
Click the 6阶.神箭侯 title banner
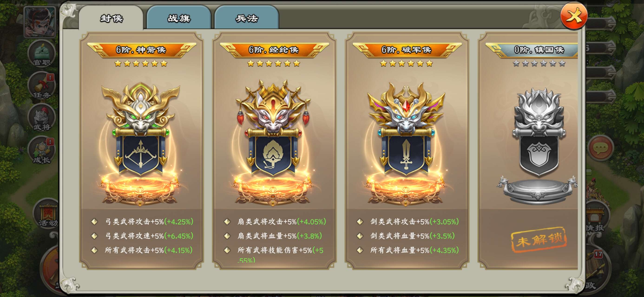(x=141, y=50)
